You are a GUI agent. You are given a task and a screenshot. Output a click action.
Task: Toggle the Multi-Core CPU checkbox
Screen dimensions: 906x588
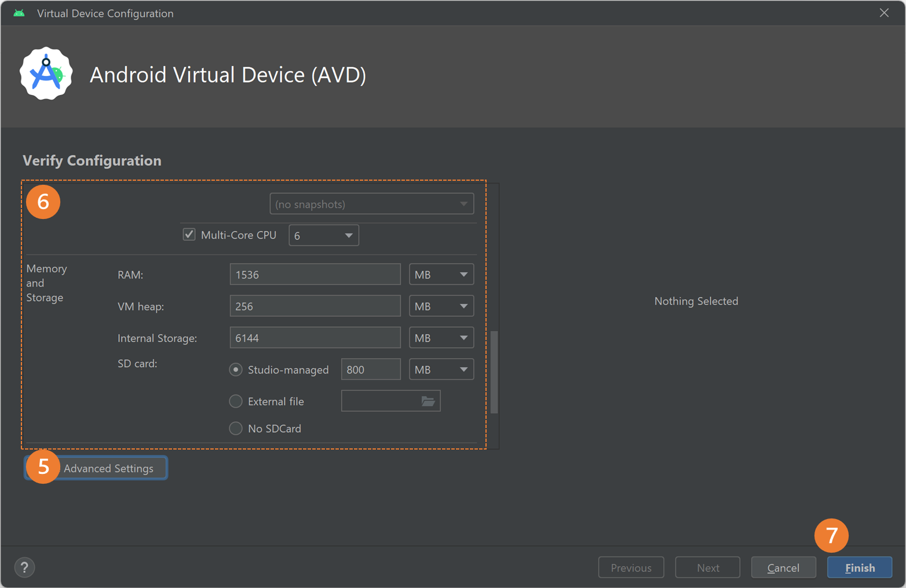coord(189,235)
